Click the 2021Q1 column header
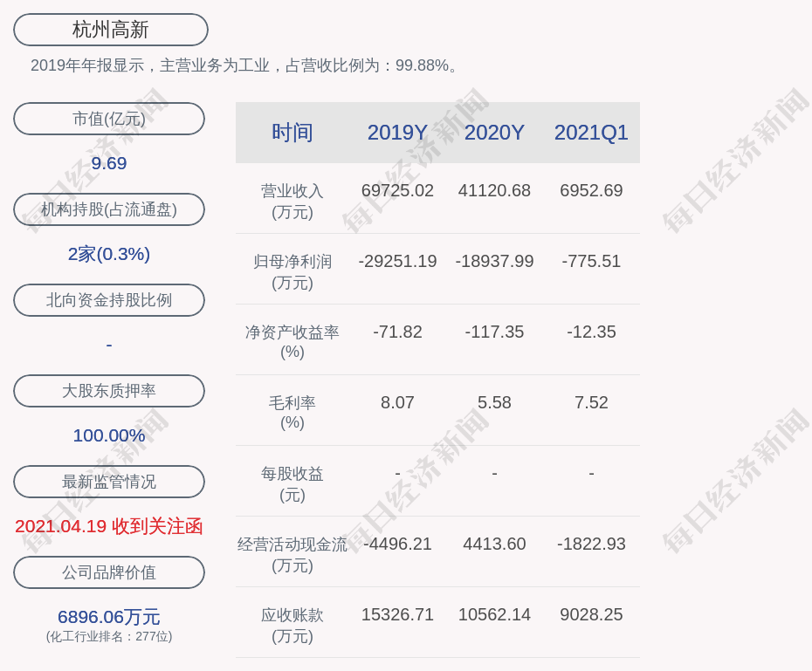Screen dimensions: 812x671 (x=591, y=133)
